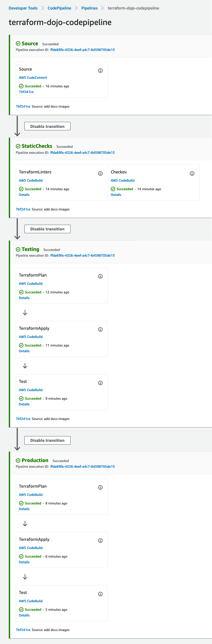The image size is (212, 644).
Task: Disable transition into the Production stage
Action: (47, 440)
